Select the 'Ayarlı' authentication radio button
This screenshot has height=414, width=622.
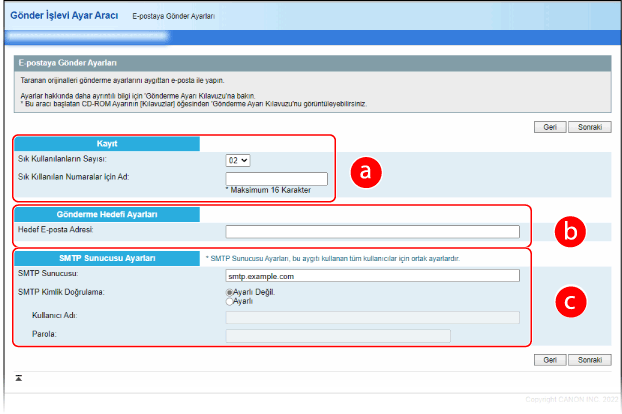tap(230, 300)
